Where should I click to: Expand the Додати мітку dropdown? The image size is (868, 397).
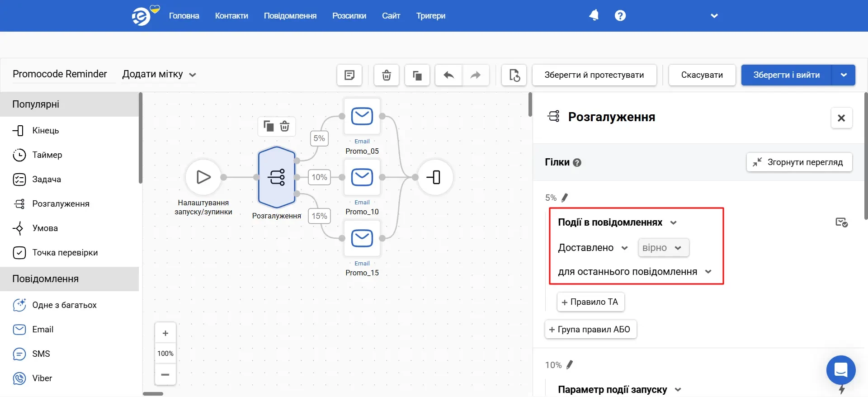(x=159, y=74)
